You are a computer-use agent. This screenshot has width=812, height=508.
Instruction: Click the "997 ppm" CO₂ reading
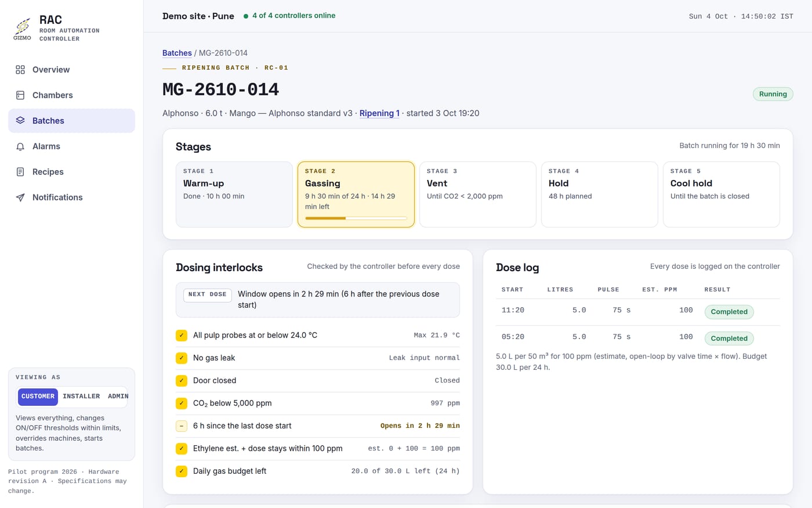445,403
